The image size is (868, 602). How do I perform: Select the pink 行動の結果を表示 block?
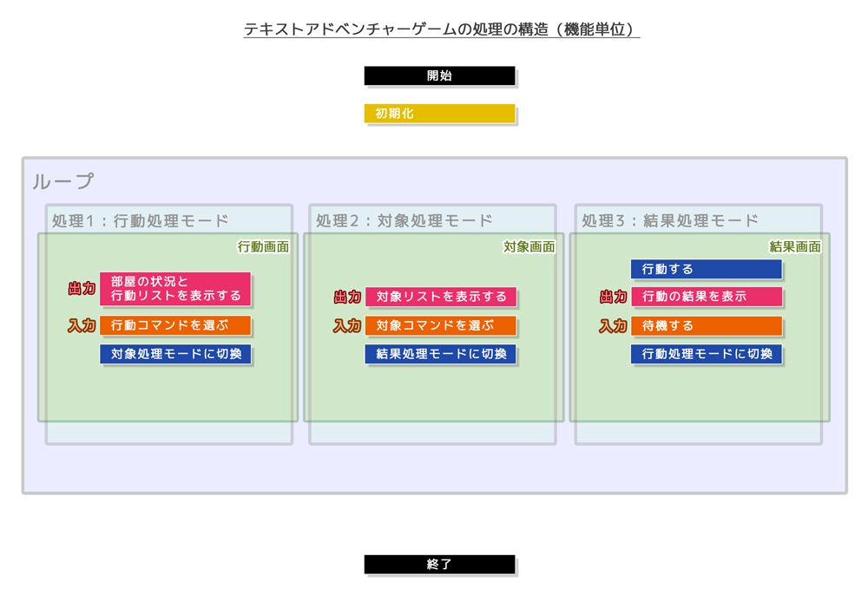click(707, 297)
